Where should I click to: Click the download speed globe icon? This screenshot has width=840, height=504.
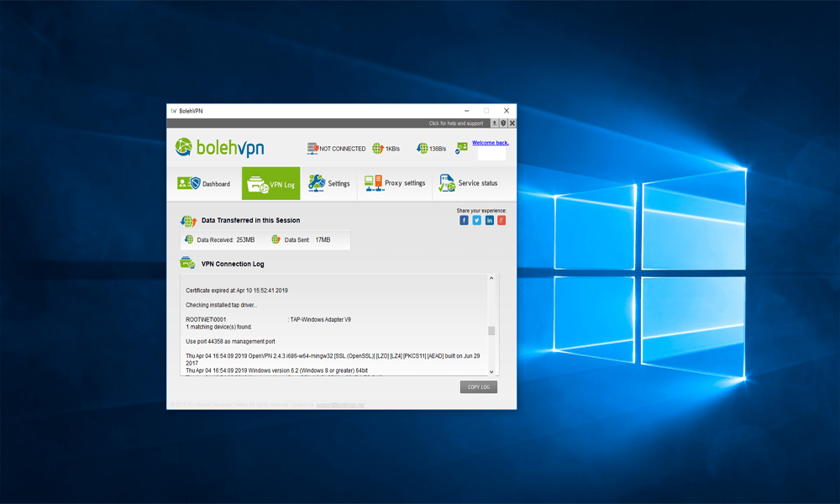423,149
